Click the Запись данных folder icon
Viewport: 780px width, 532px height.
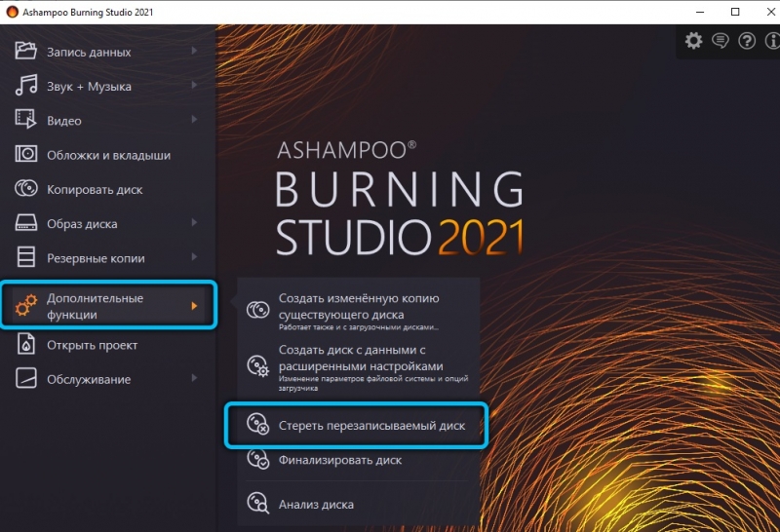pyautogui.click(x=26, y=51)
